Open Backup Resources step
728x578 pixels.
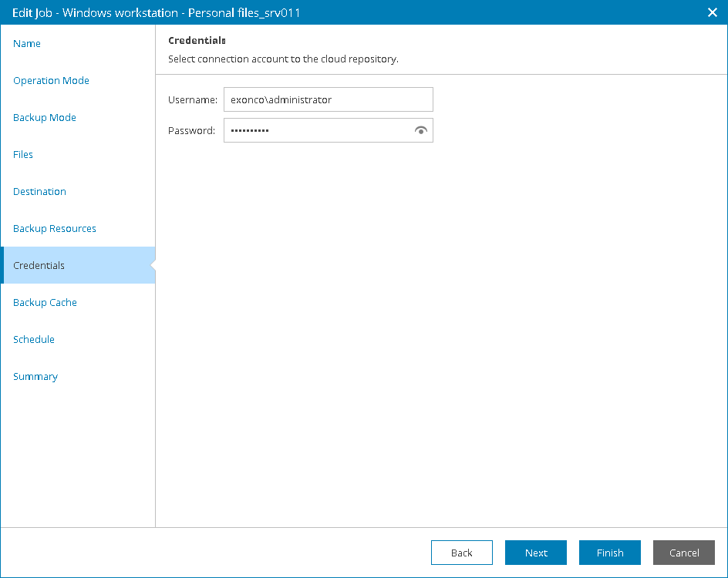[55, 229]
